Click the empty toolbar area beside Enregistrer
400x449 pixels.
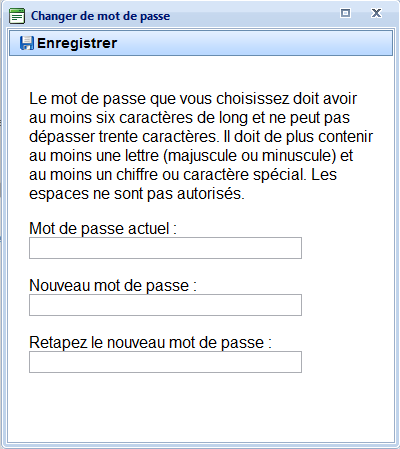point(255,43)
